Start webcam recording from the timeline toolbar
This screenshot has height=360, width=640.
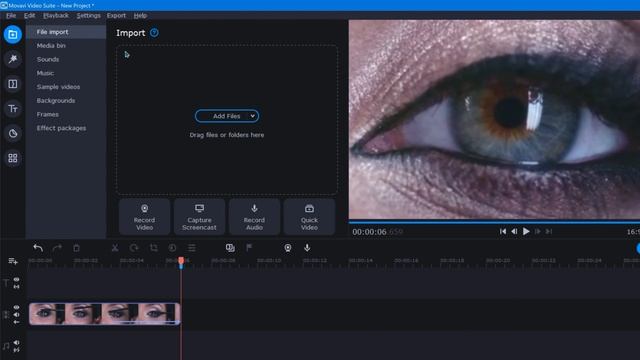click(288, 248)
